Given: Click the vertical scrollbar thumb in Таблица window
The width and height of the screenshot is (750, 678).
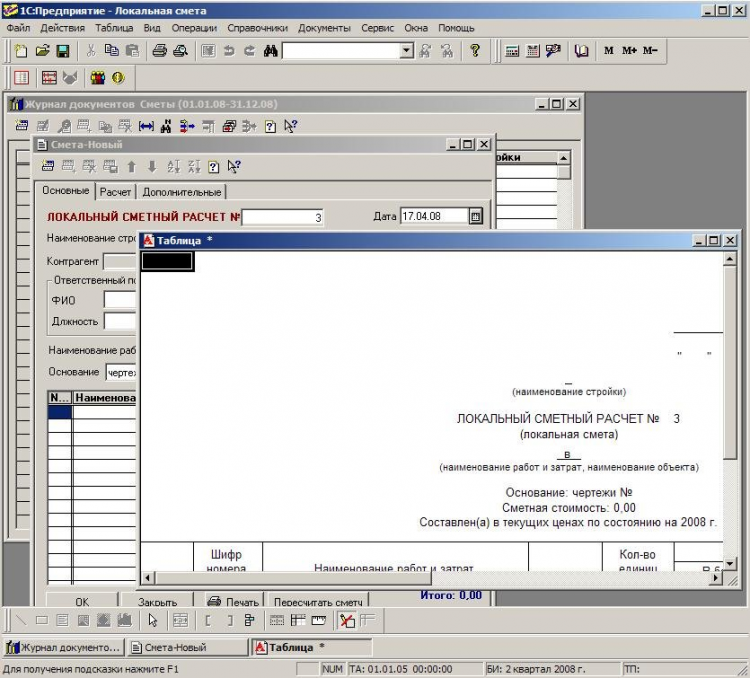Looking at the screenshot, I should (729, 363).
